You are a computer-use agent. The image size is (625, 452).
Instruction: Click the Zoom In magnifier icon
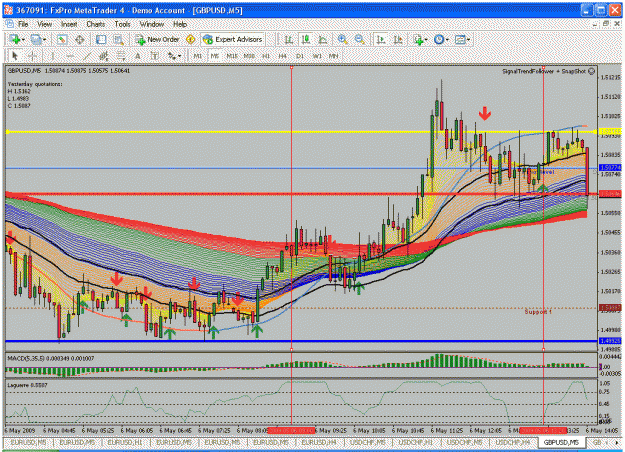pos(342,39)
